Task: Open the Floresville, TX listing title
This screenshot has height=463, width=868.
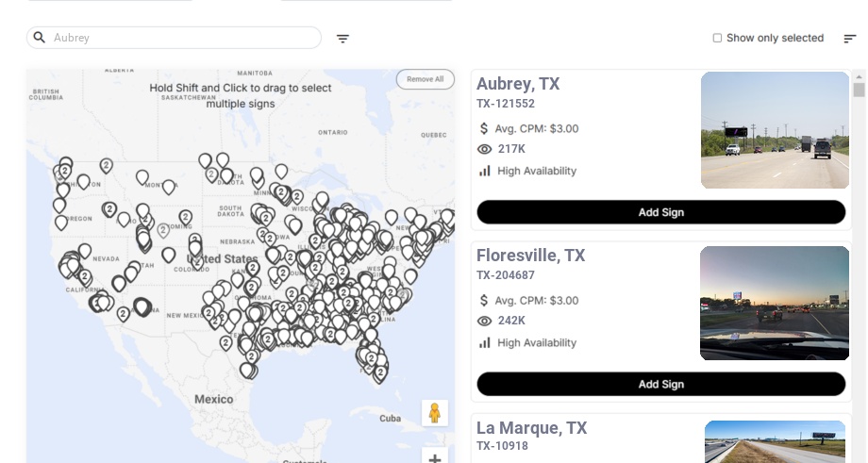Action: [x=530, y=256]
